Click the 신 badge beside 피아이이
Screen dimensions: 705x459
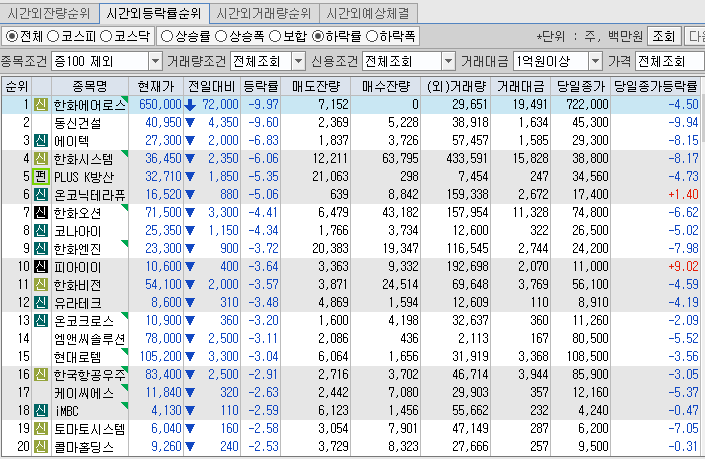pyautogui.click(x=40, y=267)
